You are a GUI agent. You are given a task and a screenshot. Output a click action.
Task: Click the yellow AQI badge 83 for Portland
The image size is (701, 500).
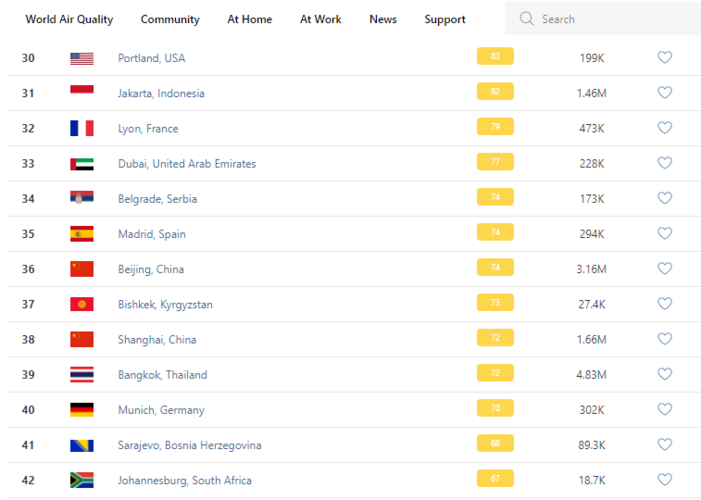[495, 57]
